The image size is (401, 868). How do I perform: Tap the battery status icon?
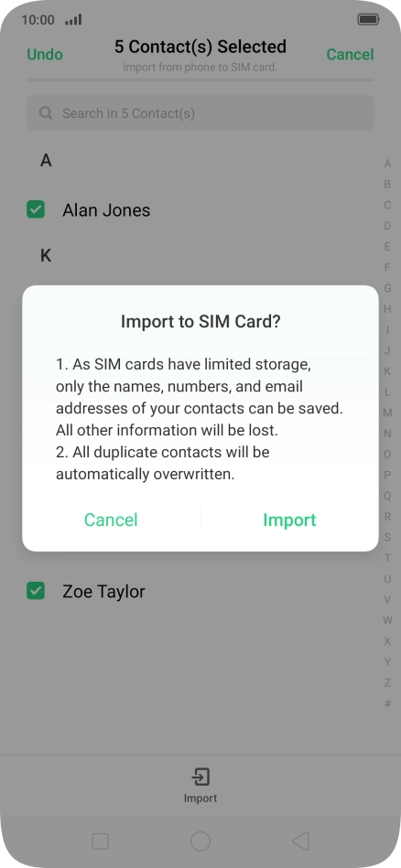point(368,20)
